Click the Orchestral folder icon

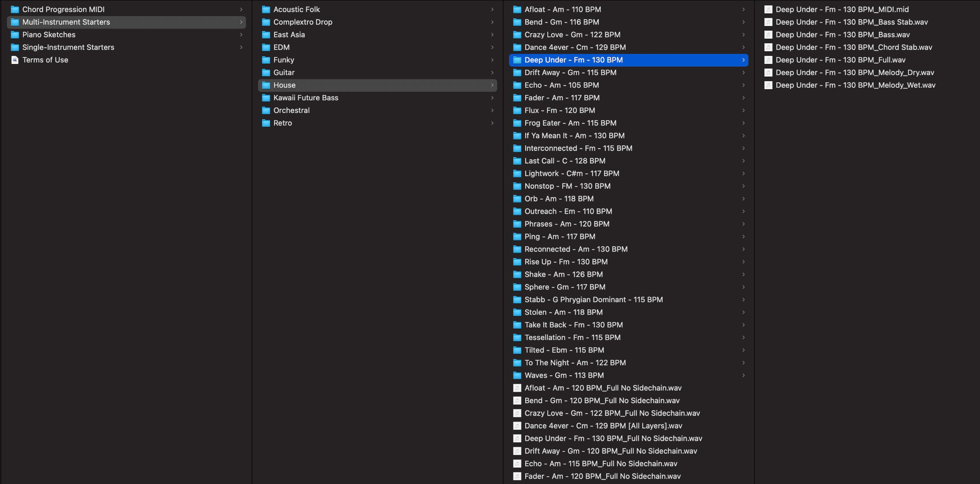(x=266, y=111)
